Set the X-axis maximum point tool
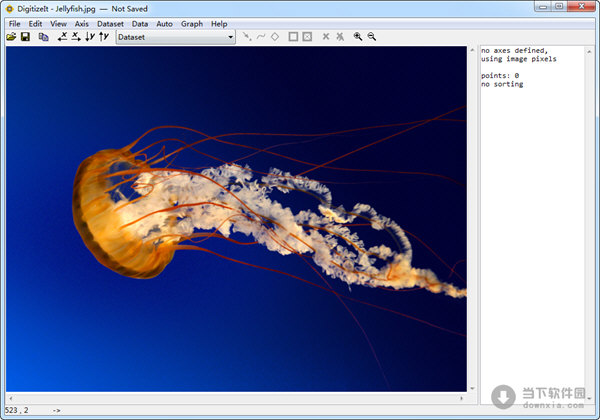This screenshot has width=600, height=420. [x=76, y=37]
